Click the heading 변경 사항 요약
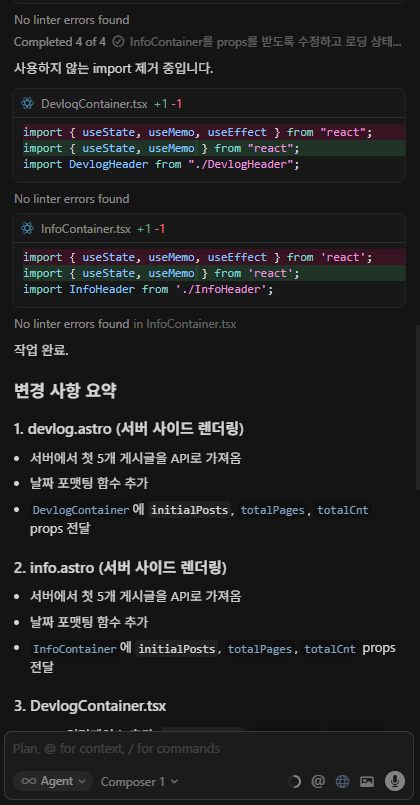Viewport: 420px width, 805px height. (x=65, y=391)
